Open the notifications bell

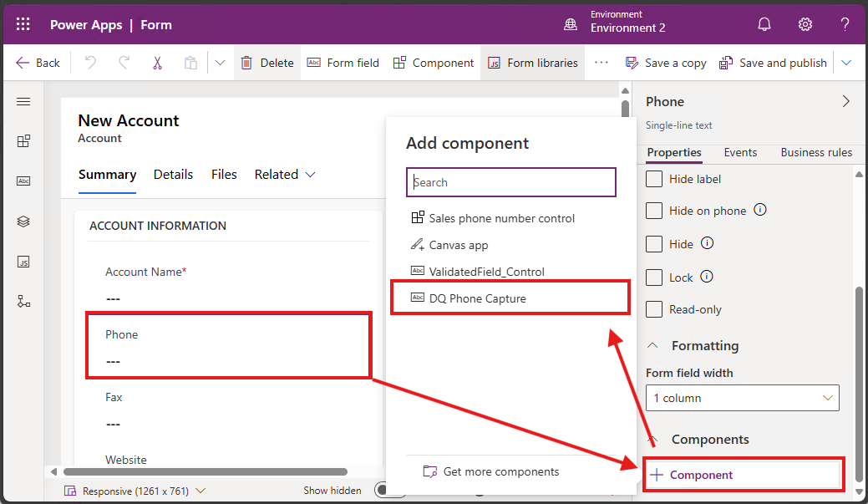[x=764, y=24]
